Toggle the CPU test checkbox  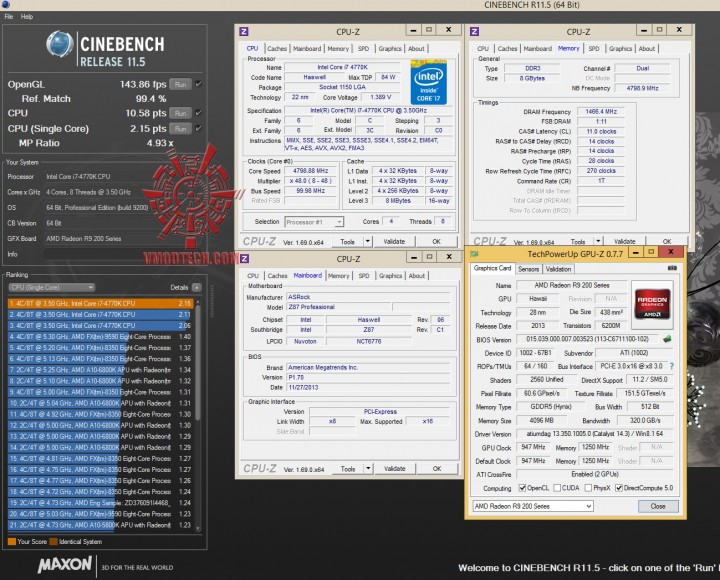(x=198, y=113)
